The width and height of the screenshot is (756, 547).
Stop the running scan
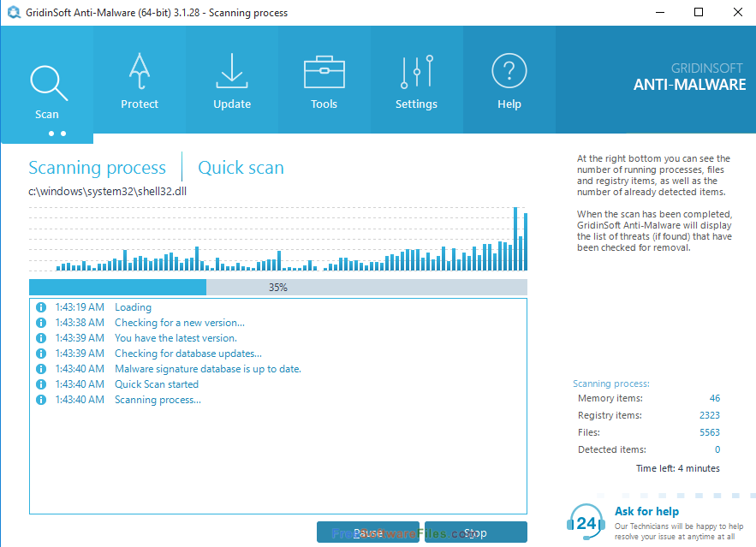tap(475, 532)
